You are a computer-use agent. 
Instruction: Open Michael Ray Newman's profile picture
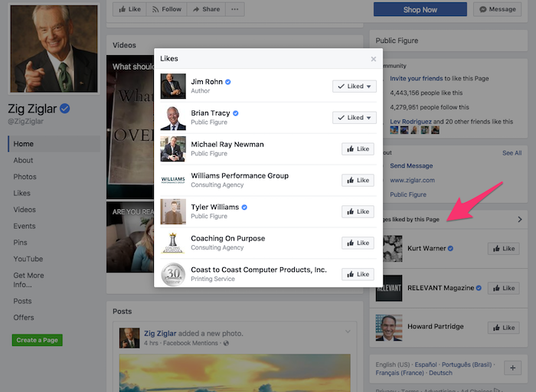pyautogui.click(x=173, y=149)
